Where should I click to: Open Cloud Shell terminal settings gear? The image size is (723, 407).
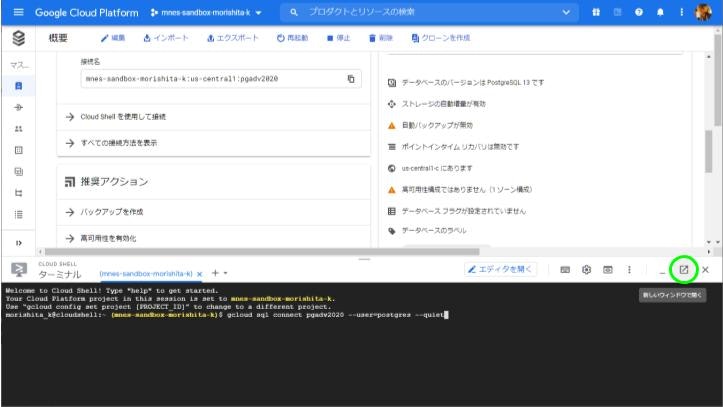587,270
